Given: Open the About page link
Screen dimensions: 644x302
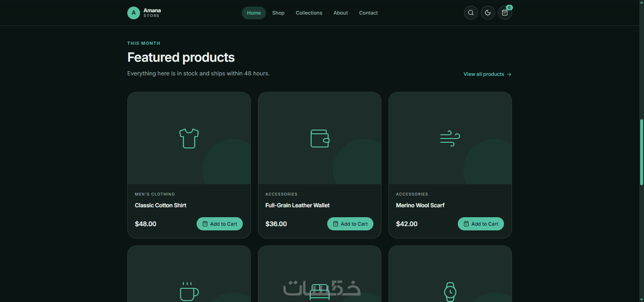Looking at the screenshot, I should (x=340, y=13).
